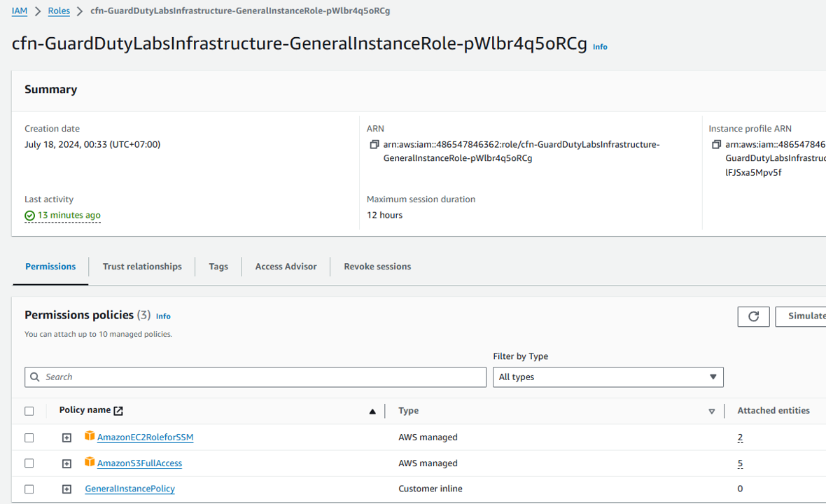This screenshot has height=504, width=826.
Task: Click the search magnifier icon
Action: [x=35, y=377]
